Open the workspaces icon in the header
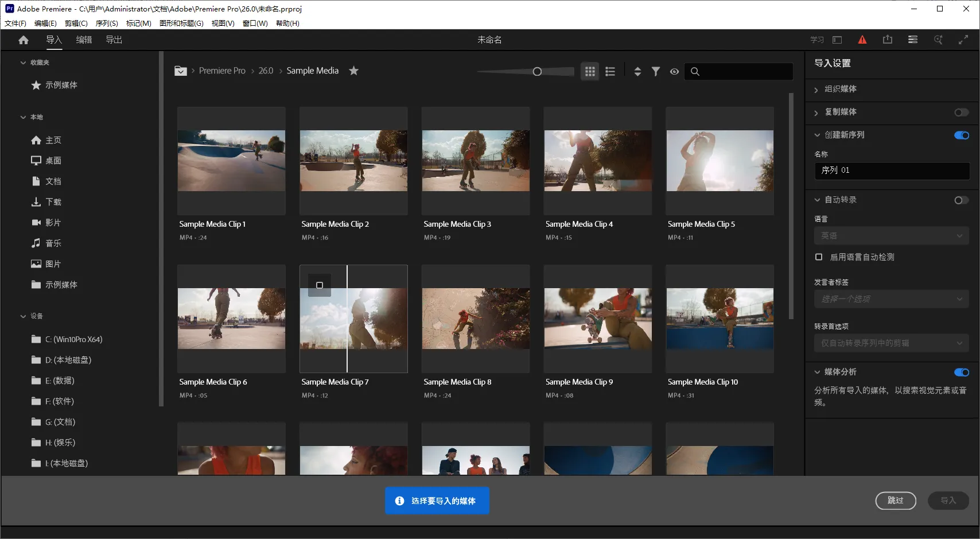This screenshot has height=539, width=980. tap(912, 40)
